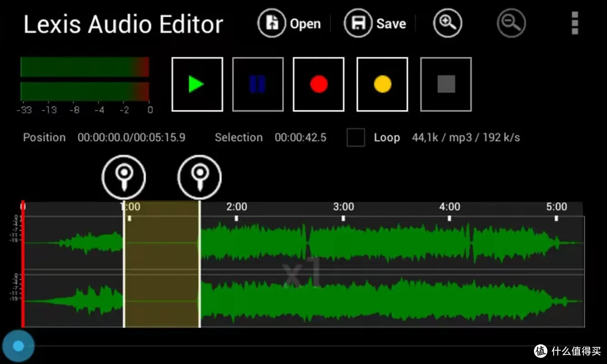
Task: Click the Lexis Audio Editor title
Action: (123, 24)
